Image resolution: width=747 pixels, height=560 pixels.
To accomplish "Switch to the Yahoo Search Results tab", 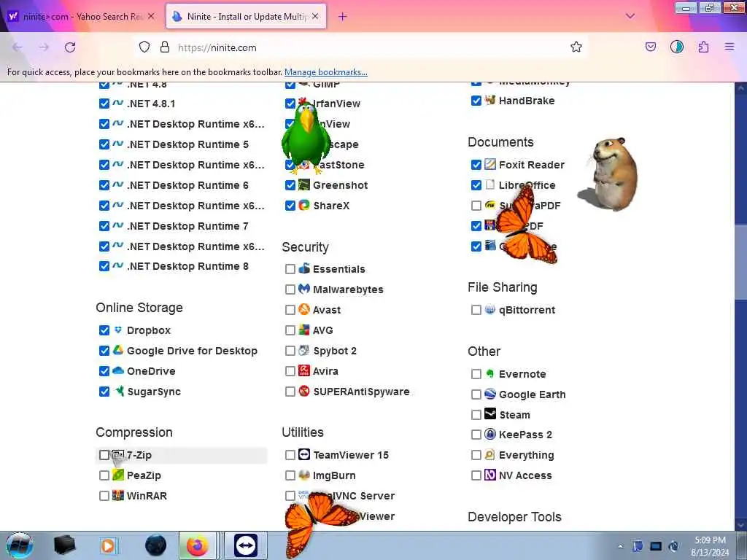I will [x=81, y=16].
